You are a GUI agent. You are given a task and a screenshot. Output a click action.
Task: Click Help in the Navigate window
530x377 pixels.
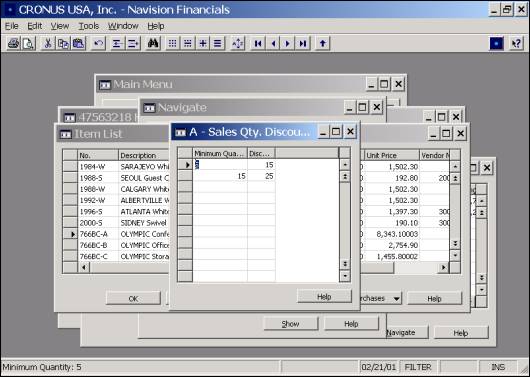click(351, 324)
